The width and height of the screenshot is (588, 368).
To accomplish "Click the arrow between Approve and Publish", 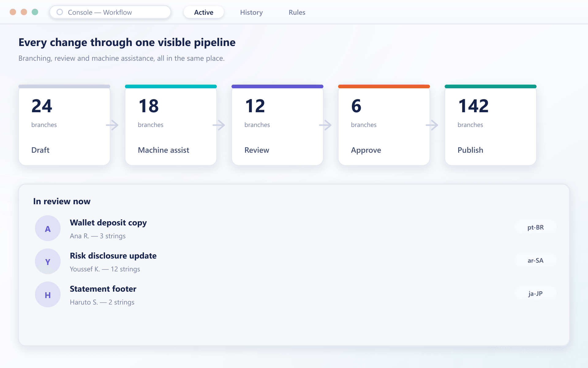I will click(x=432, y=125).
